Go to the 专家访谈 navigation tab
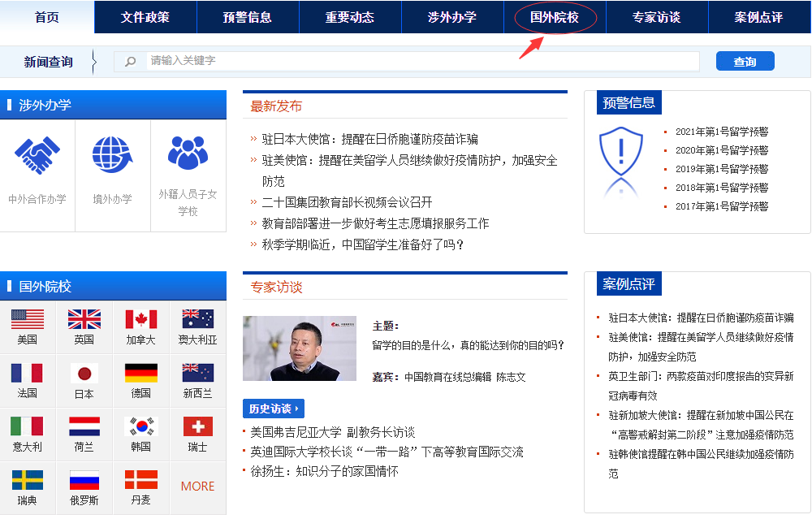The image size is (812, 519). tap(656, 17)
